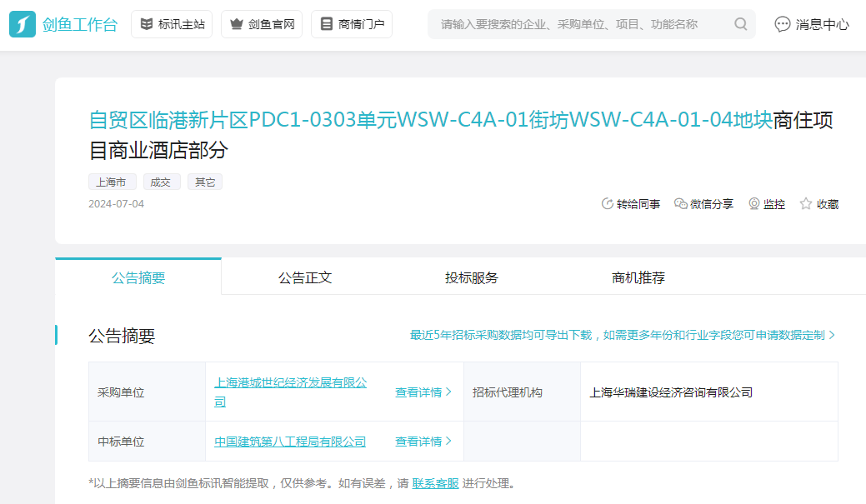Viewport: 866px width, 504px height.
Task: Click 查看详情 for 采购单位
Action: (423, 392)
